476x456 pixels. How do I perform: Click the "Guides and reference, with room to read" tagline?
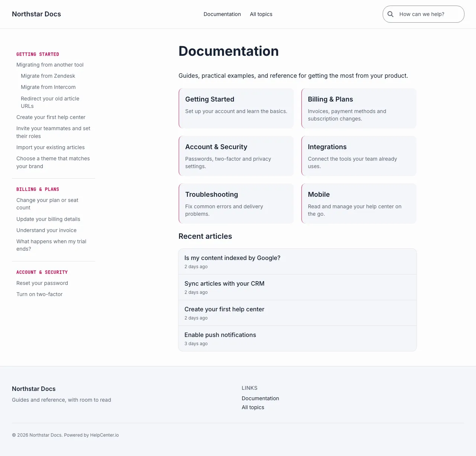(61, 400)
